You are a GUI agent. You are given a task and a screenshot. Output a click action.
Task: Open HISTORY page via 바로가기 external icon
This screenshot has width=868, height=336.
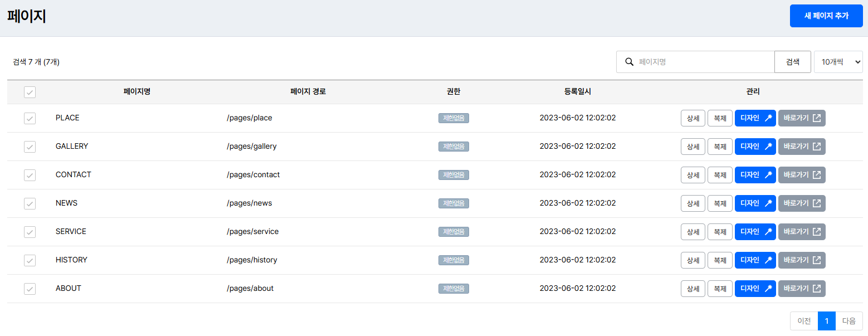817,260
